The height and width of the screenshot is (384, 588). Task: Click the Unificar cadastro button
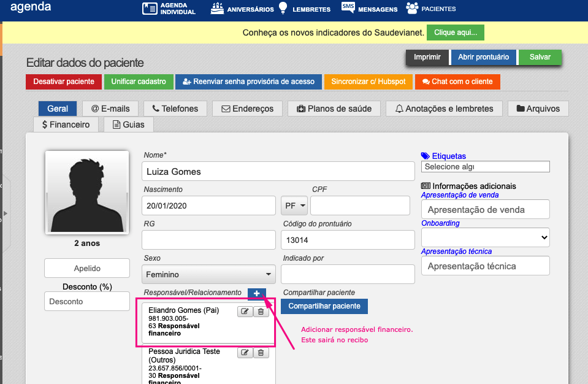[x=139, y=82]
